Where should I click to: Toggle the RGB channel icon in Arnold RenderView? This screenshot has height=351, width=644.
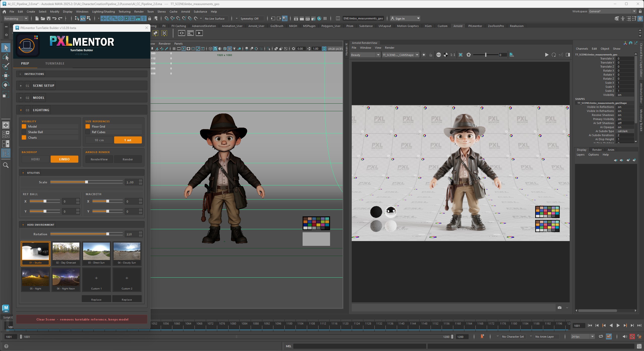pyautogui.click(x=439, y=55)
